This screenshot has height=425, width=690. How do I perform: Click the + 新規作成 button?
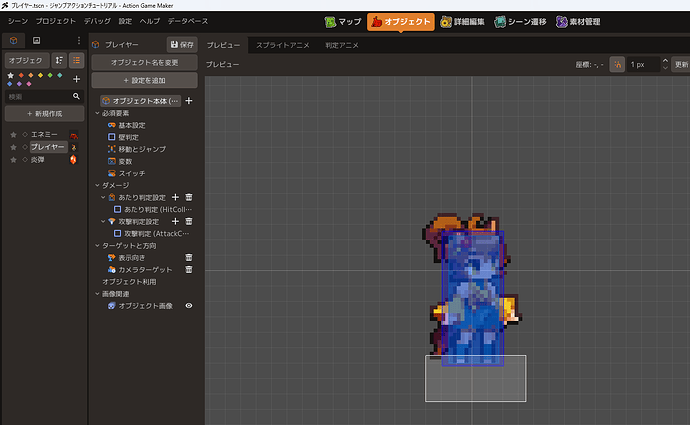click(x=44, y=114)
